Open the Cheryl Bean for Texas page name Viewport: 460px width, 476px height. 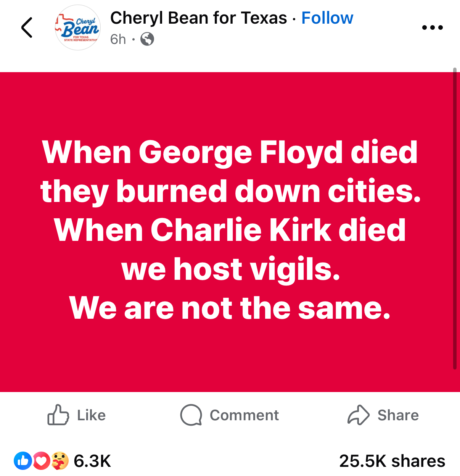(198, 18)
